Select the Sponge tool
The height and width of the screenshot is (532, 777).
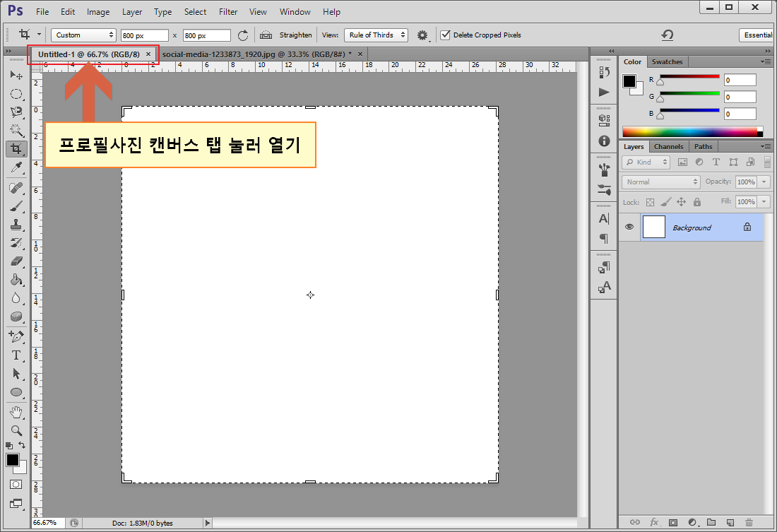(x=16, y=317)
